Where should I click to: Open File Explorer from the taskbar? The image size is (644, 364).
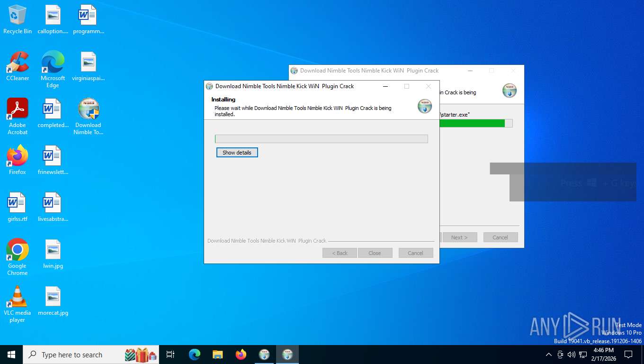point(218,355)
